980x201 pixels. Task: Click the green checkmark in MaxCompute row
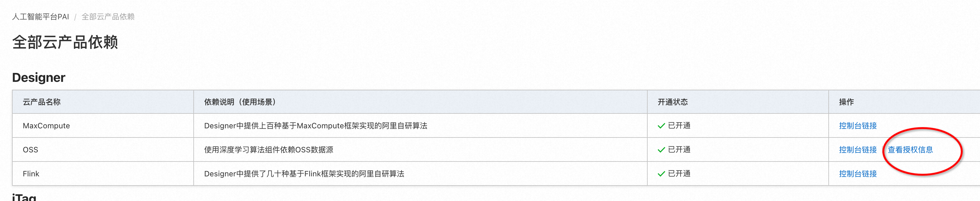(x=661, y=126)
